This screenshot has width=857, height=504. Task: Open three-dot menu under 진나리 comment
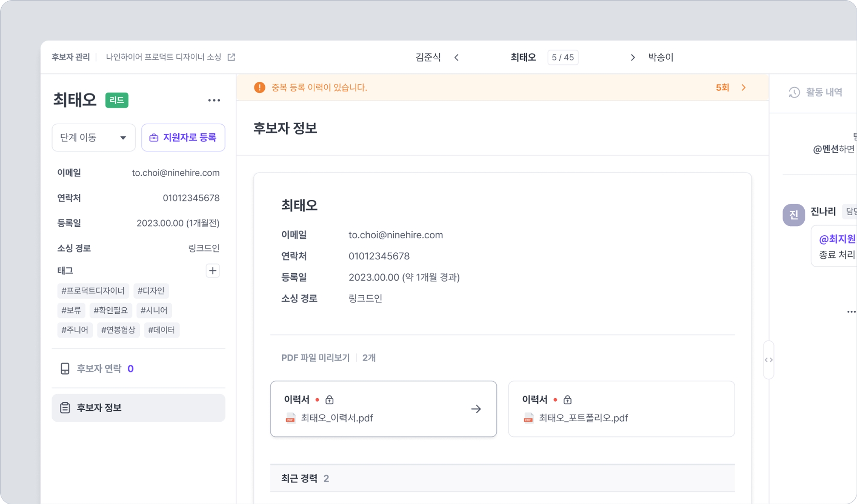[x=851, y=312]
